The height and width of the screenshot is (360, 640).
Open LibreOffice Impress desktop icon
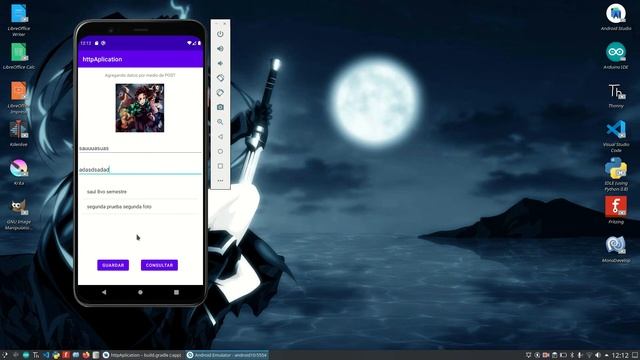tap(19, 97)
